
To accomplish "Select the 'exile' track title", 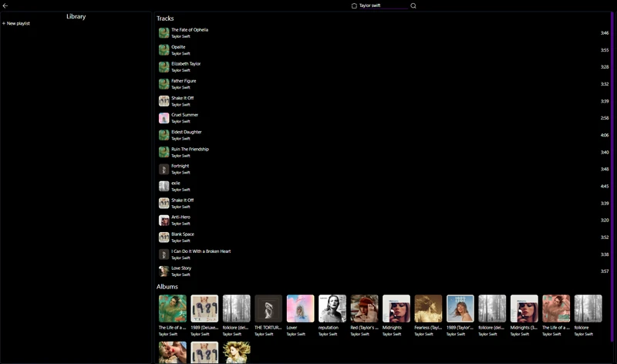I will (x=176, y=183).
